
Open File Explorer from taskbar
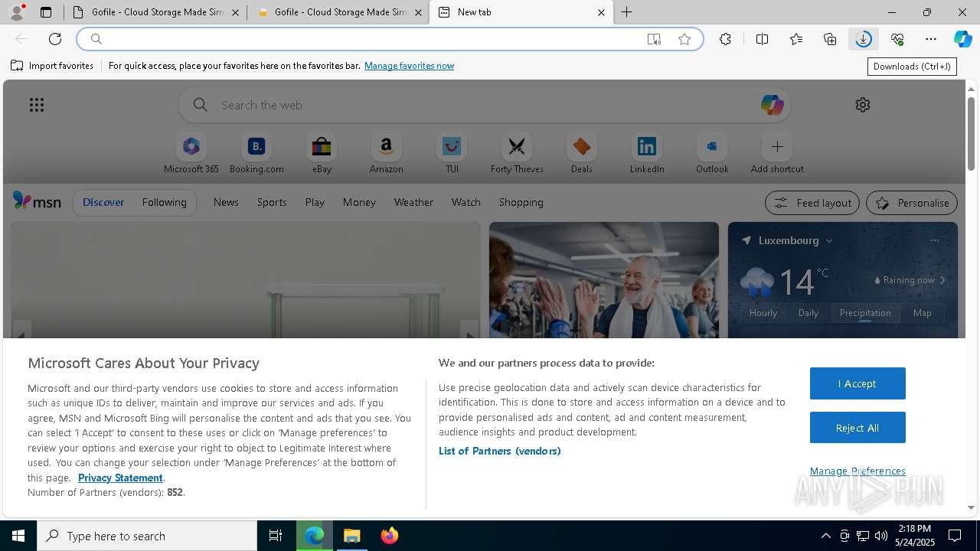tap(352, 536)
